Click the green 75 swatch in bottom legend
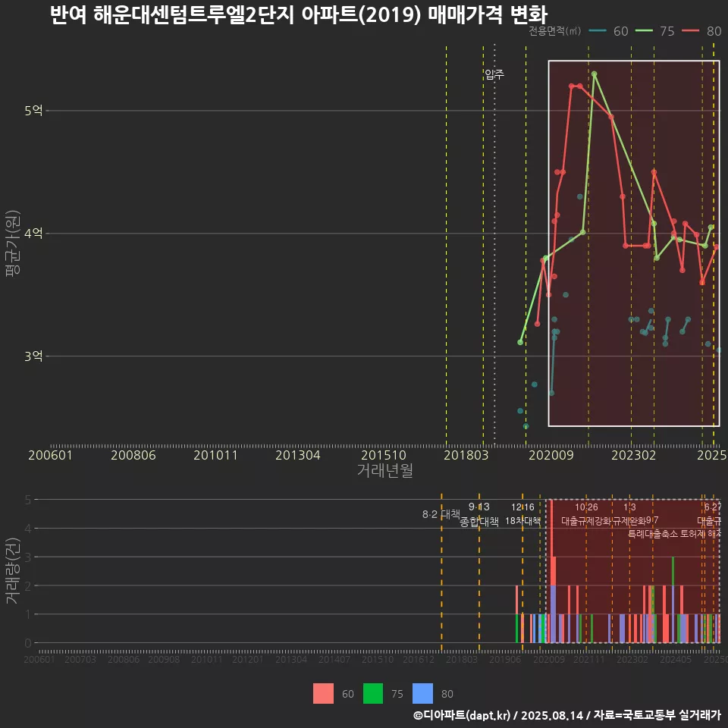This screenshot has height=728, width=728. click(x=373, y=693)
